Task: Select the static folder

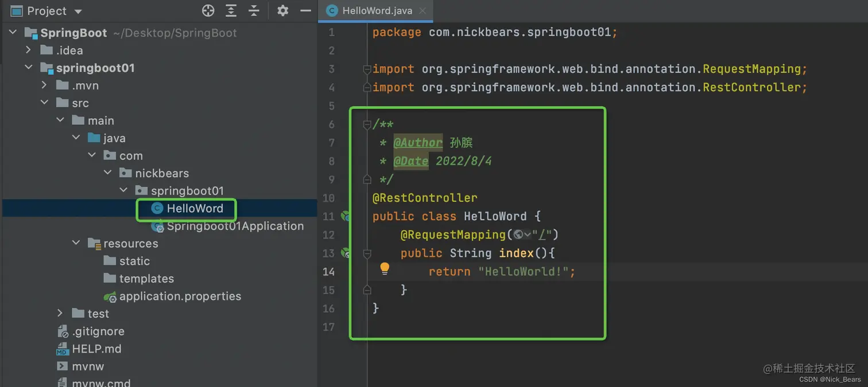Action: pyautogui.click(x=134, y=261)
